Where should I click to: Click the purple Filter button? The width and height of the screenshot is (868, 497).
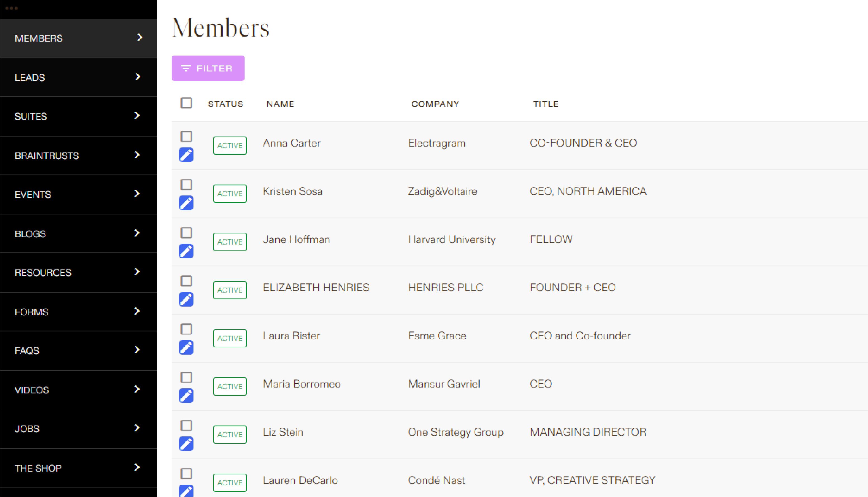[208, 68]
